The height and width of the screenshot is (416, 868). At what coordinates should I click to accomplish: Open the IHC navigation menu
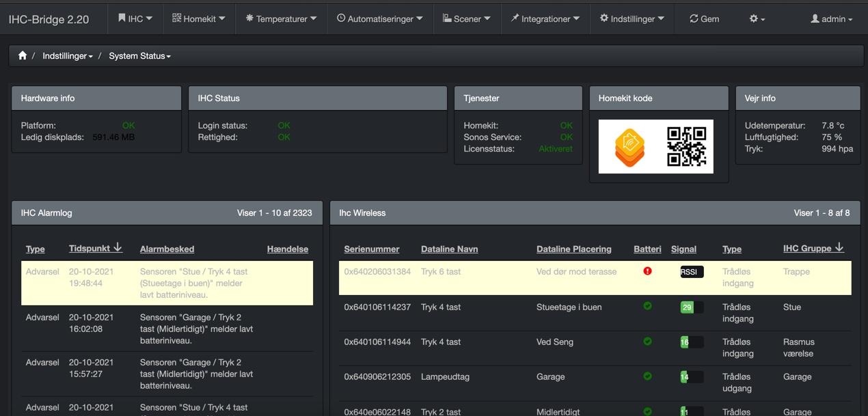tap(135, 19)
